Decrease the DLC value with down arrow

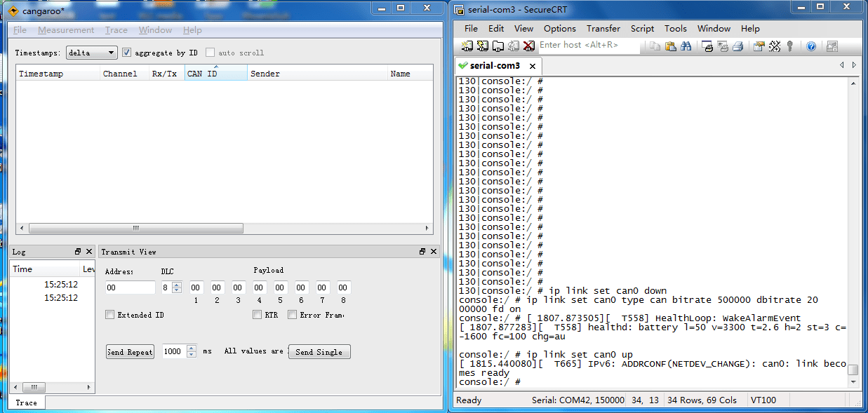click(x=177, y=290)
